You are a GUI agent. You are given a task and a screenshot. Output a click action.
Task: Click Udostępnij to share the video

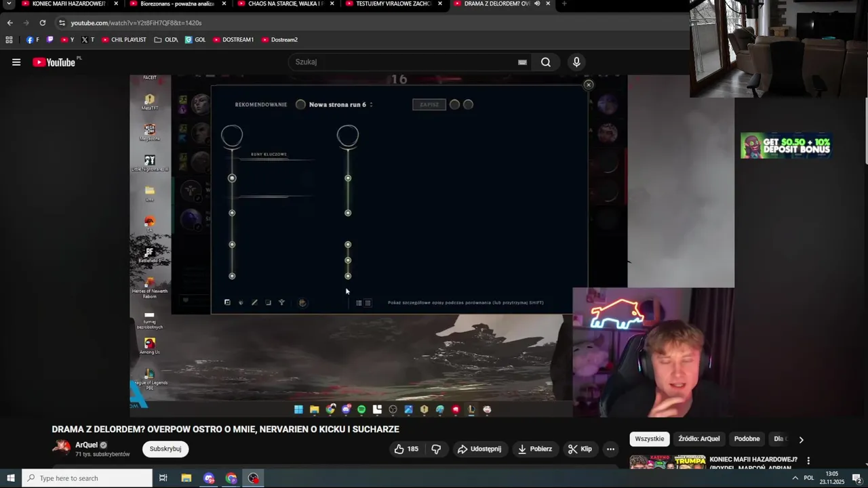pyautogui.click(x=479, y=449)
